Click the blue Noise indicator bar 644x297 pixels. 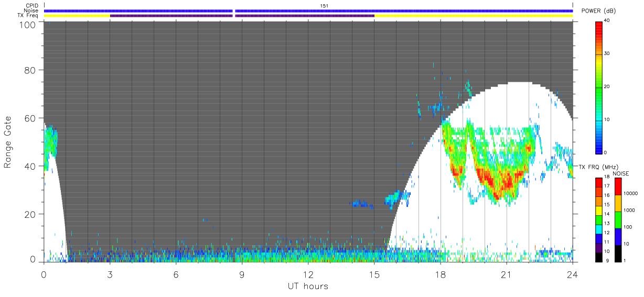pyautogui.click(x=308, y=10)
